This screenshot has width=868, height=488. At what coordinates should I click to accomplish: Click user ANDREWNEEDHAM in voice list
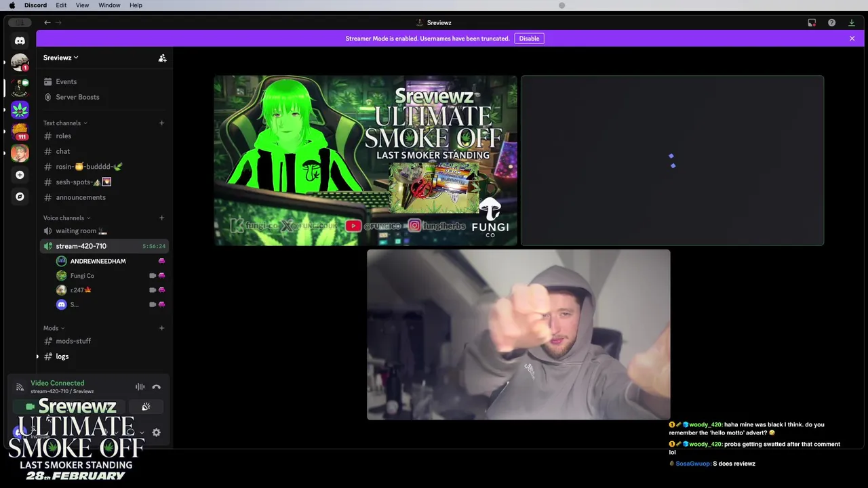[x=98, y=261]
